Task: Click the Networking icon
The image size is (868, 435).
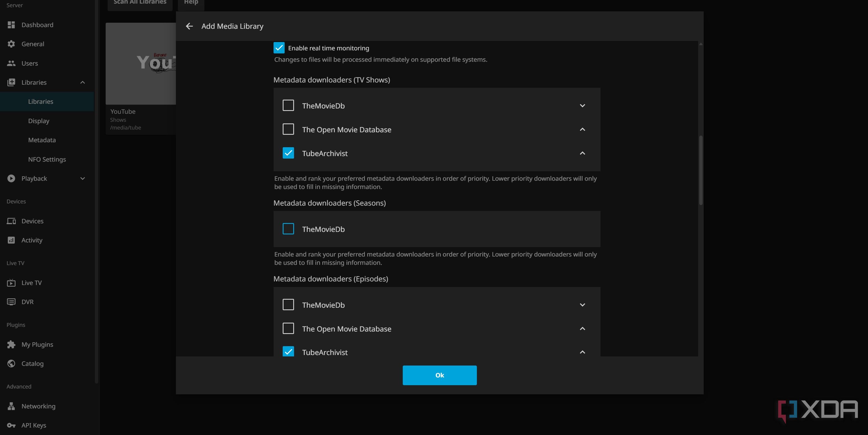Action: [11, 406]
